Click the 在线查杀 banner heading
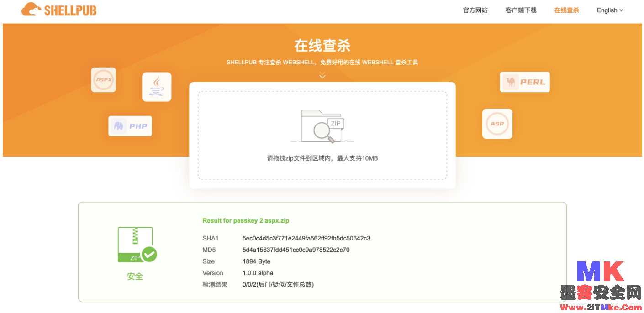 point(322,46)
